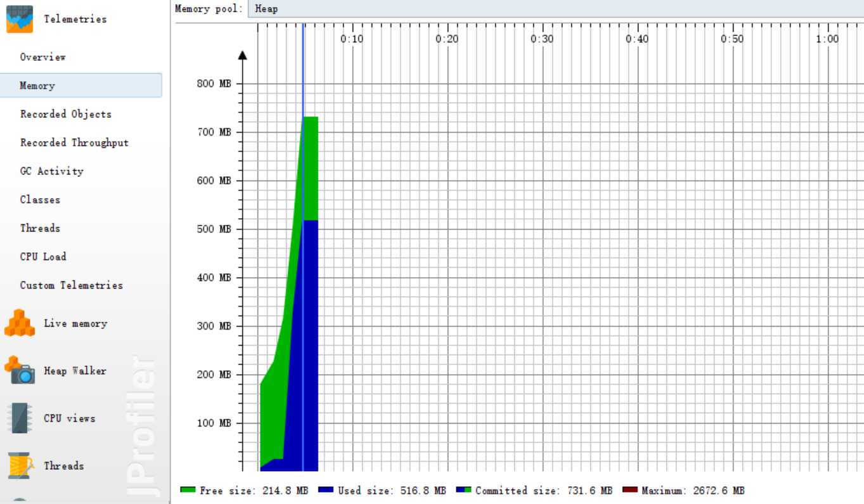Click the 'Memory pool:' label
The height and width of the screenshot is (504, 864).
209,9
